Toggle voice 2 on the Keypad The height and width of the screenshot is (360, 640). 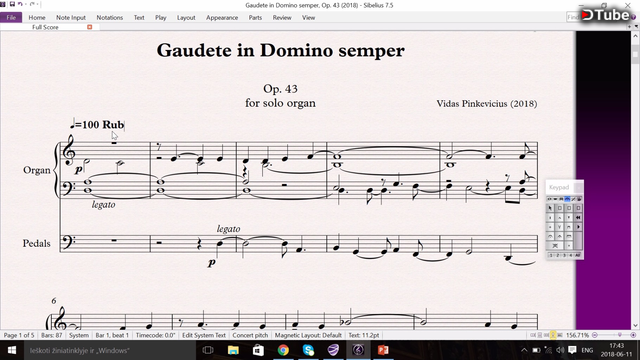pos(558,256)
